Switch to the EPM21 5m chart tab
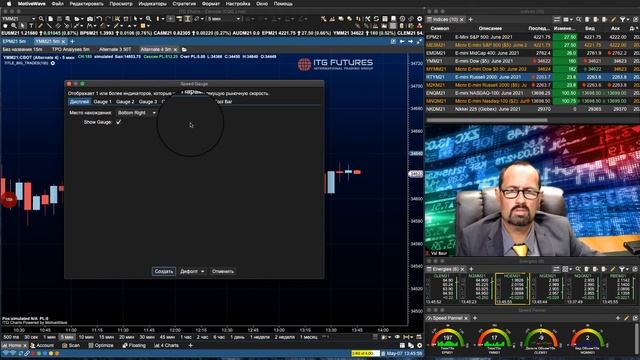The width and height of the screenshot is (640, 360). coord(14,41)
